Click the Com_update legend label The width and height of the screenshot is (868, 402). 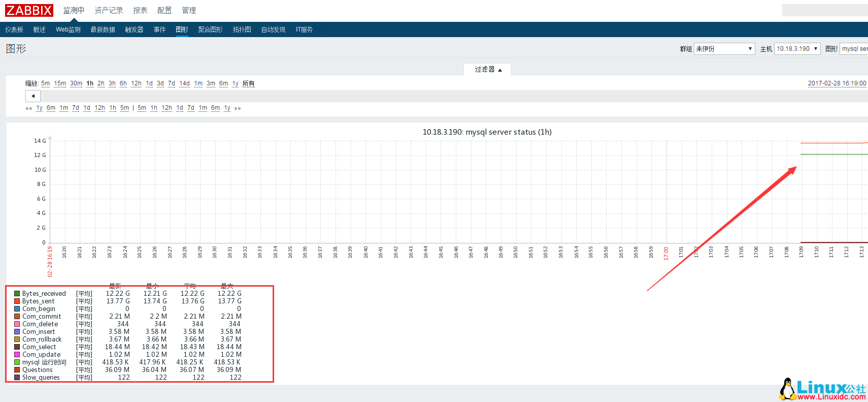[x=42, y=355]
